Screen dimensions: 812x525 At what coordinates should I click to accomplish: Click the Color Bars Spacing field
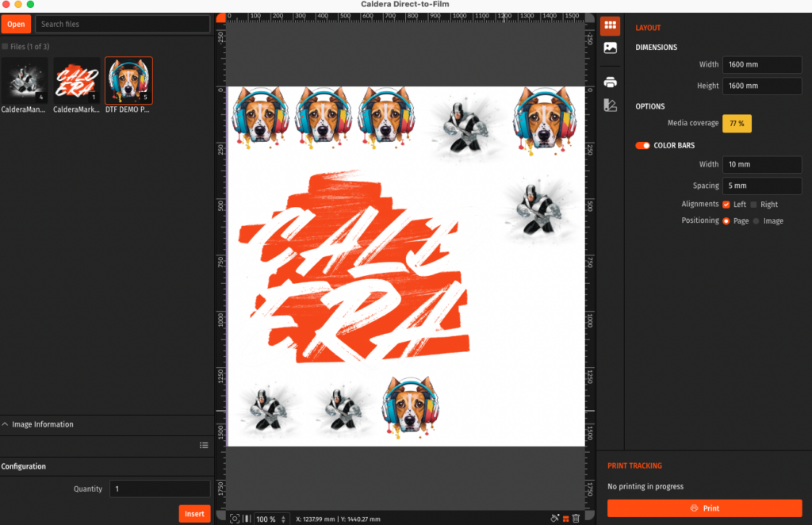[x=762, y=186]
